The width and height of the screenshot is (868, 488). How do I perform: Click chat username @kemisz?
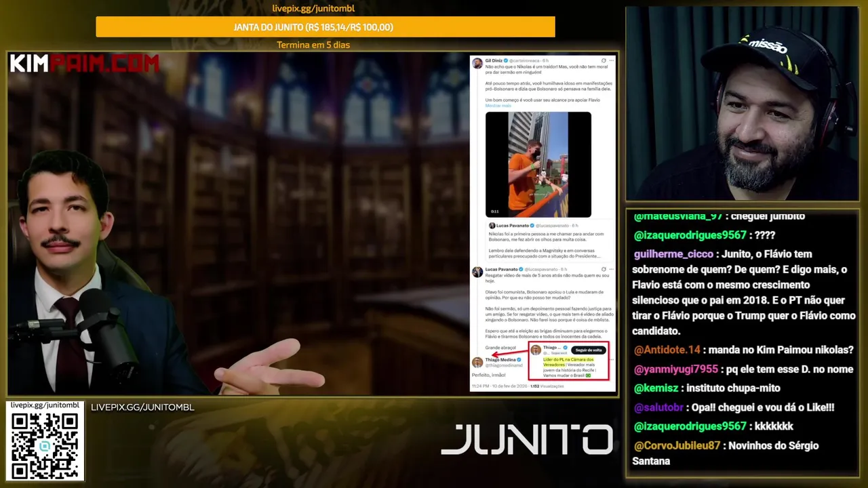point(656,388)
